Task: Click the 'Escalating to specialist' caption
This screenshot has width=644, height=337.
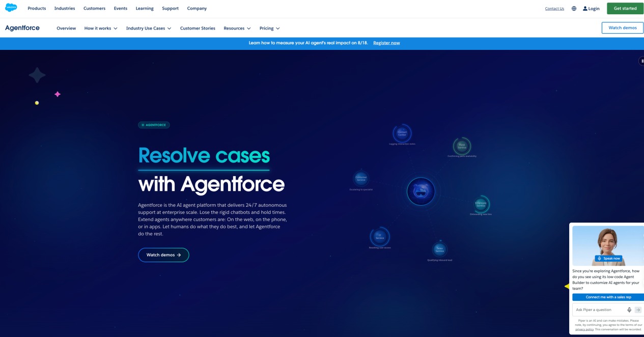Action: (361, 189)
